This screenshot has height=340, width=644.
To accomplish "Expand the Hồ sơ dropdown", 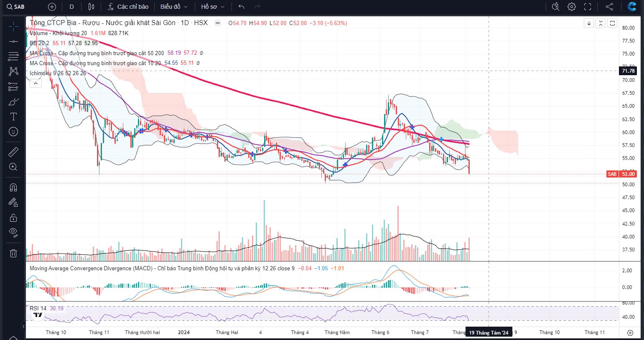I will pyautogui.click(x=213, y=7).
